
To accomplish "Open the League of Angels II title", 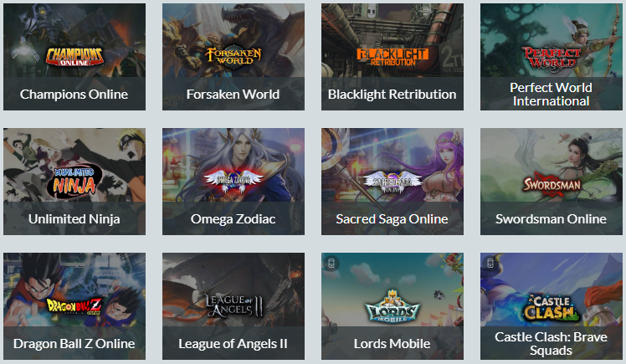I will coord(233,344).
